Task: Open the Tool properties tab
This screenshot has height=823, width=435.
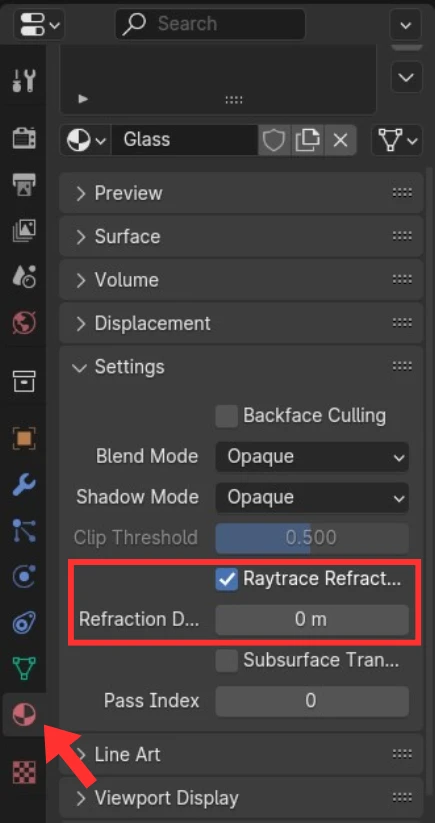Action: click(x=24, y=80)
